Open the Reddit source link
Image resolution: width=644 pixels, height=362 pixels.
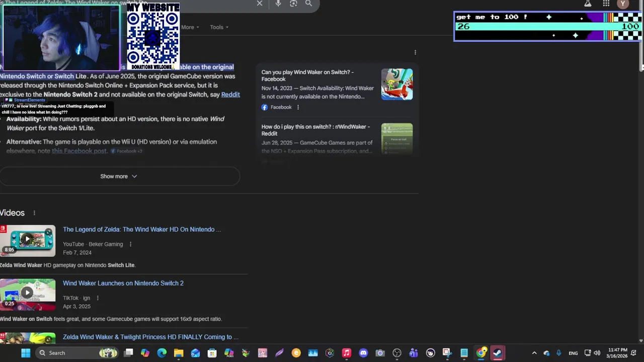point(230,95)
